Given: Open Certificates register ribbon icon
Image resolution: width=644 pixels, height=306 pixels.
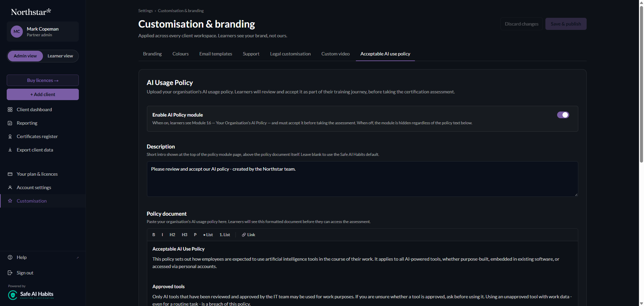Looking at the screenshot, I should (10, 136).
